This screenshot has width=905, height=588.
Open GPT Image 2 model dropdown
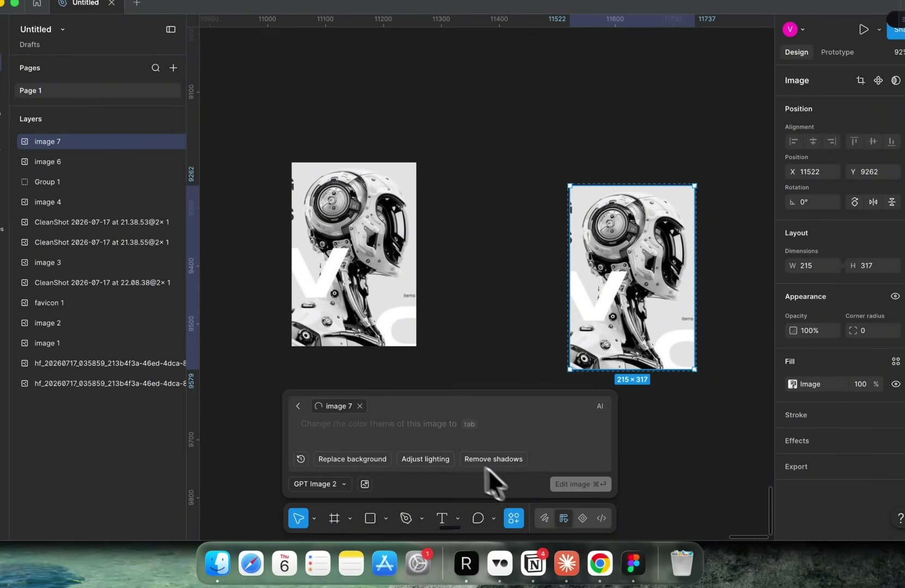click(x=320, y=484)
